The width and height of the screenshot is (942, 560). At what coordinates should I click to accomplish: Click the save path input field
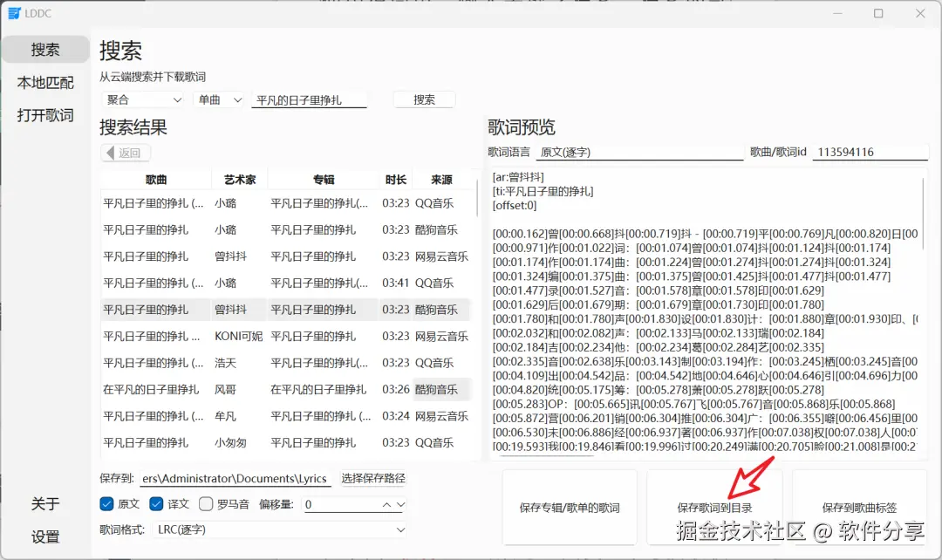point(235,478)
